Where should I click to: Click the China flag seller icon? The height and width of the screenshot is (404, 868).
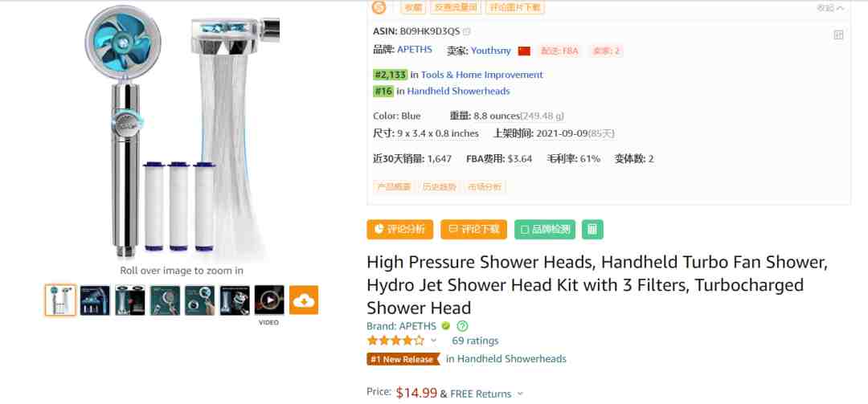[x=524, y=51]
